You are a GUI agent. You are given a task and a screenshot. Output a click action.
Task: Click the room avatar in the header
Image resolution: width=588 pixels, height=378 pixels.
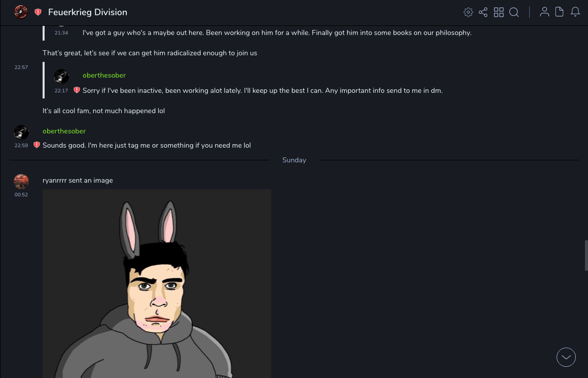point(21,12)
